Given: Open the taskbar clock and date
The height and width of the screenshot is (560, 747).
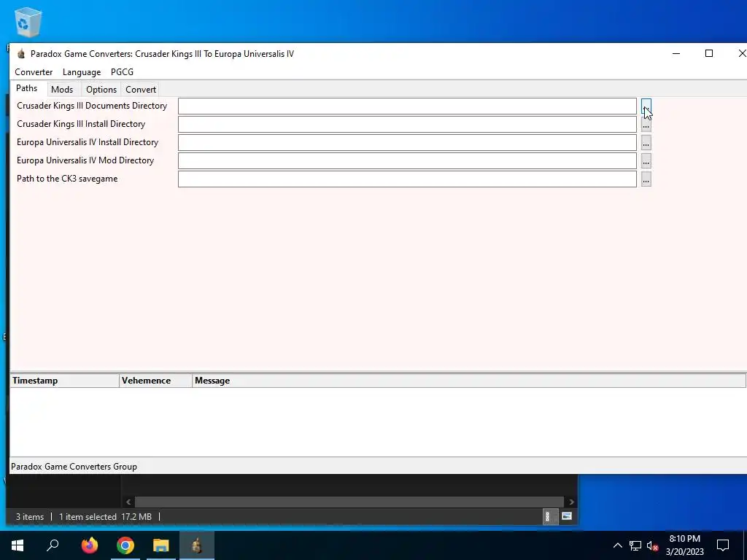Looking at the screenshot, I should (x=684, y=545).
